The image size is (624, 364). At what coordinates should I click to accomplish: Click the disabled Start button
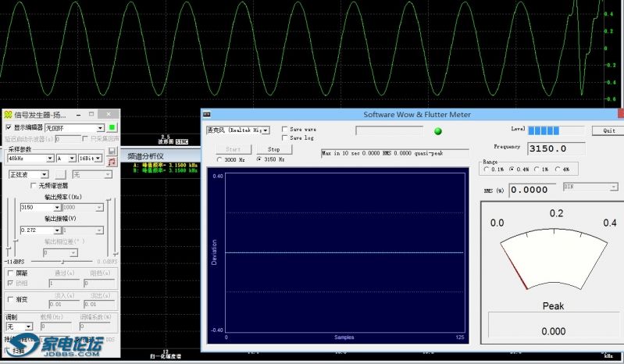(234, 149)
